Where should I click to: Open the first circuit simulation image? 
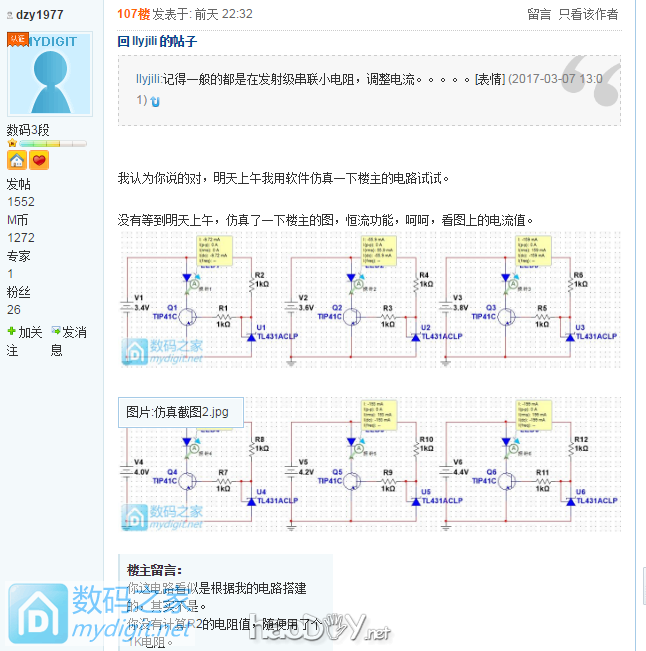[369, 300]
